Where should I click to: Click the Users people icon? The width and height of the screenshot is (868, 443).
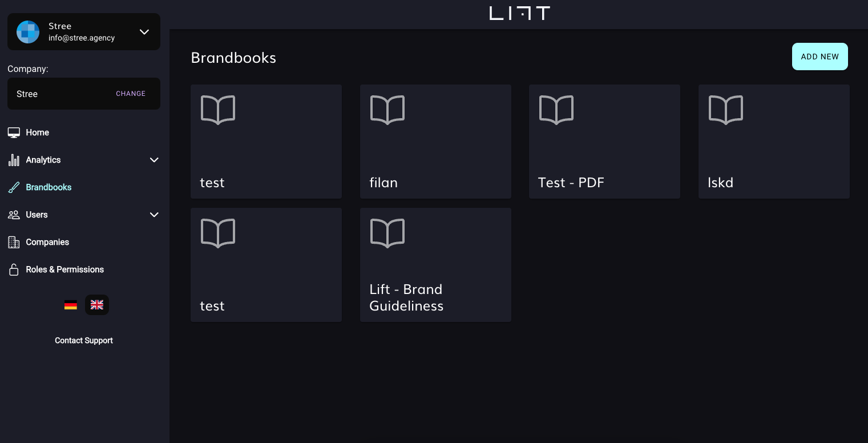click(14, 215)
